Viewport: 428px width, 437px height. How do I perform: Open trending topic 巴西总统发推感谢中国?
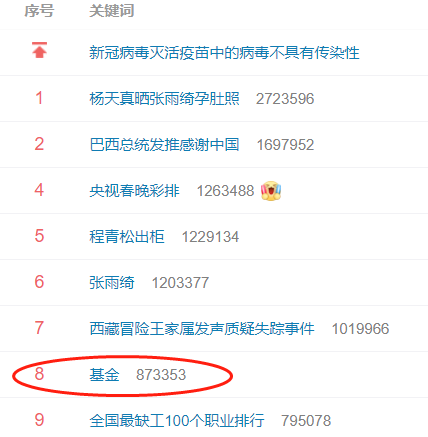164,145
